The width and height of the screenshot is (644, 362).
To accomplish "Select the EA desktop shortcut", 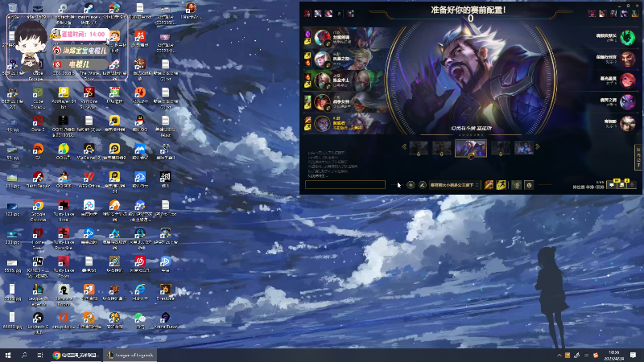I will pyautogui.click(x=38, y=151).
